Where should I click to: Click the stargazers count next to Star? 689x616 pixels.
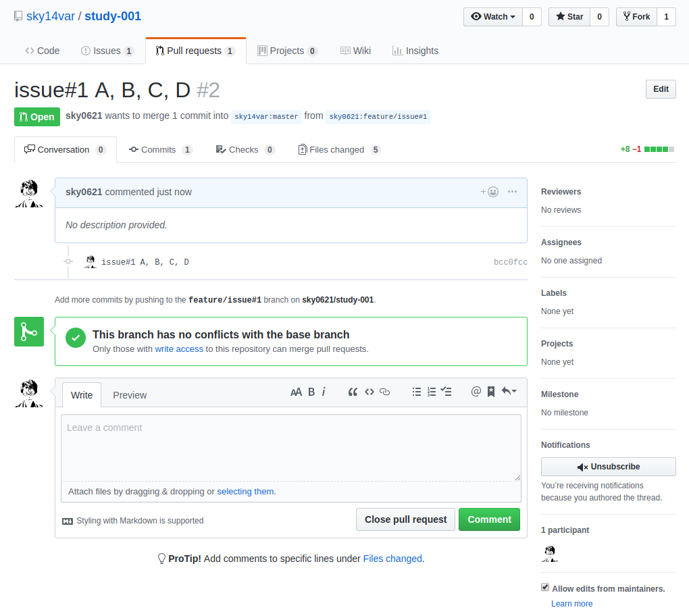[599, 17]
